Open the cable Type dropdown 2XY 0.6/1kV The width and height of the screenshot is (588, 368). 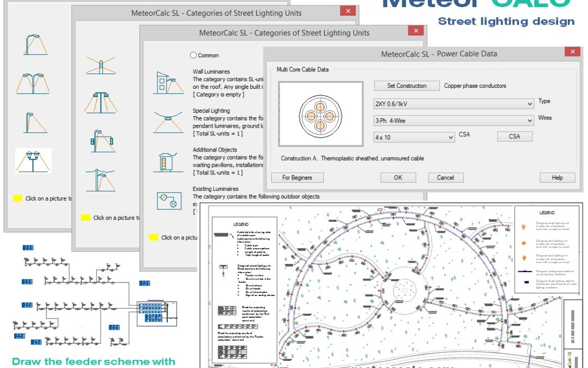click(454, 104)
